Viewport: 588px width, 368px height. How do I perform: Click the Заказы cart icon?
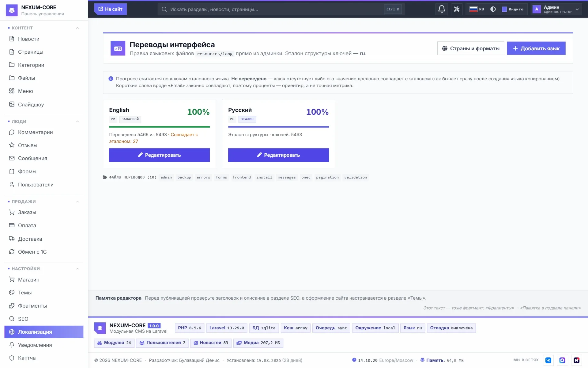[12, 212]
